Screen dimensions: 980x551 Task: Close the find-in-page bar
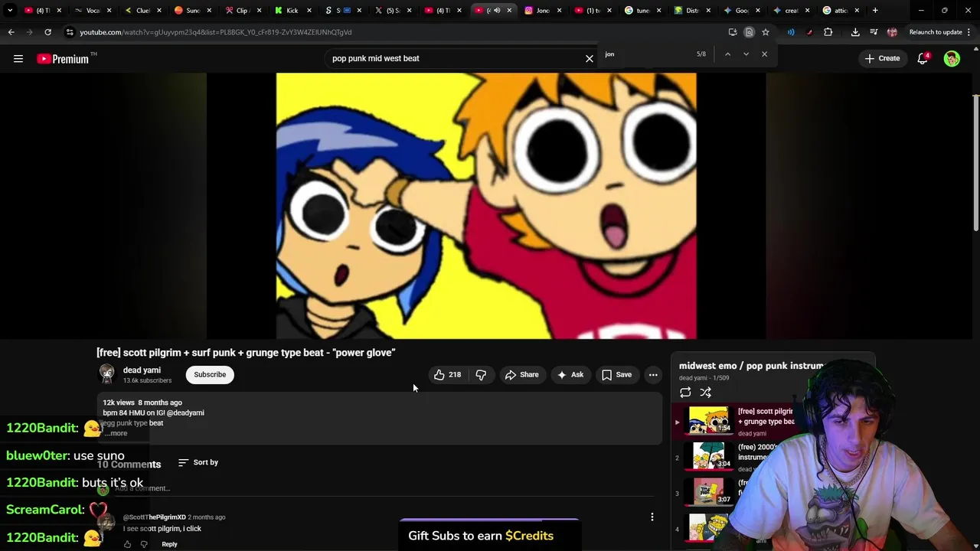[764, 54]
